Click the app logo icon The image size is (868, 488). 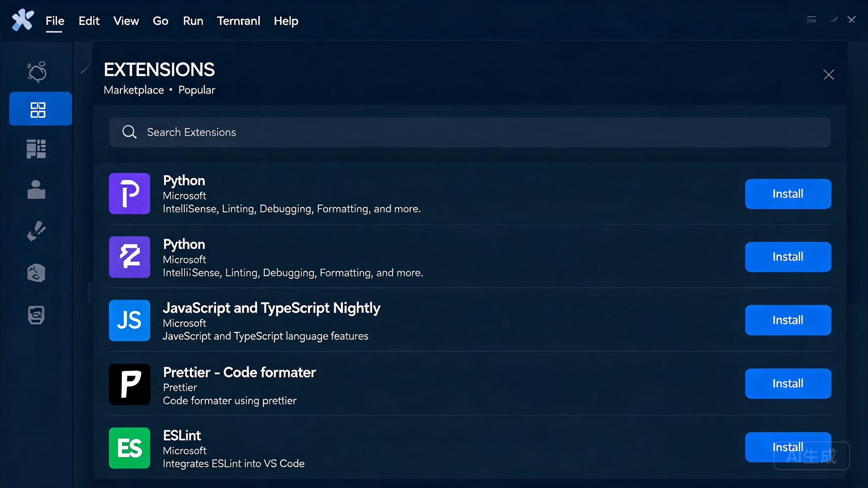point(23,20)
